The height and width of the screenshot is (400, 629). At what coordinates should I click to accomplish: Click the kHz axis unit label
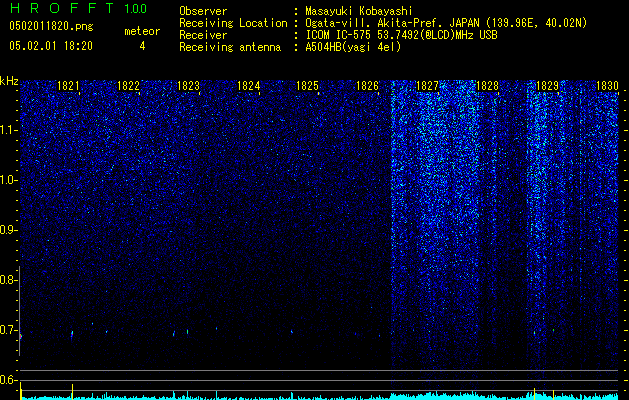(x=9, y=81)
